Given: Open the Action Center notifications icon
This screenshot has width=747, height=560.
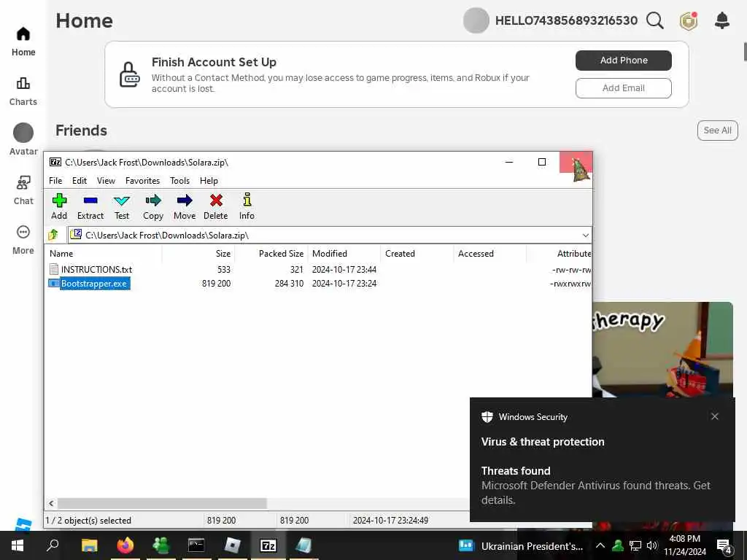Looking at the screenshot, I should 724,546.
